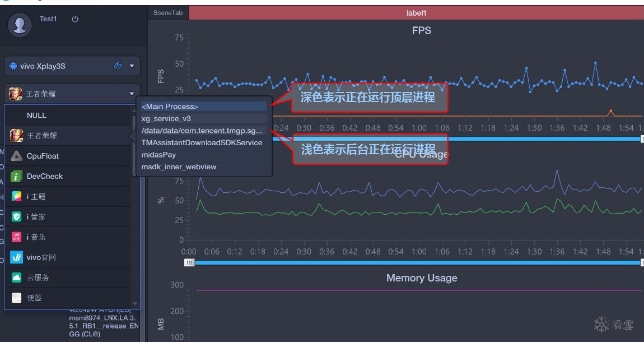644x342 pixels.
Task: Click the msm8974_LNX.LA.3. build info text
Action: [x=102, y=318]
